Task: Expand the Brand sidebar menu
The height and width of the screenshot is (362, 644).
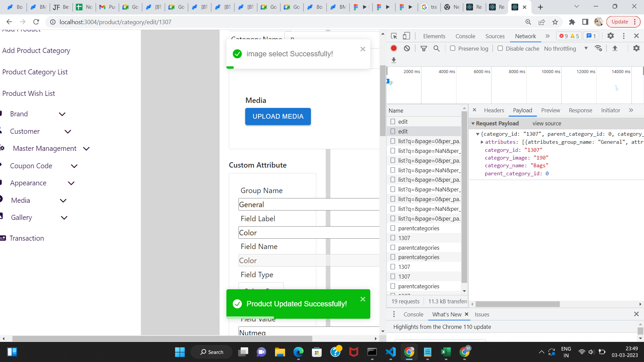Action: point(62,114)
